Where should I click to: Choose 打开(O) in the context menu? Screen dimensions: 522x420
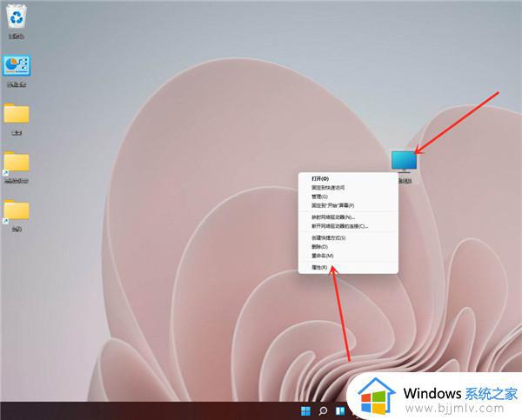[348, 179]
